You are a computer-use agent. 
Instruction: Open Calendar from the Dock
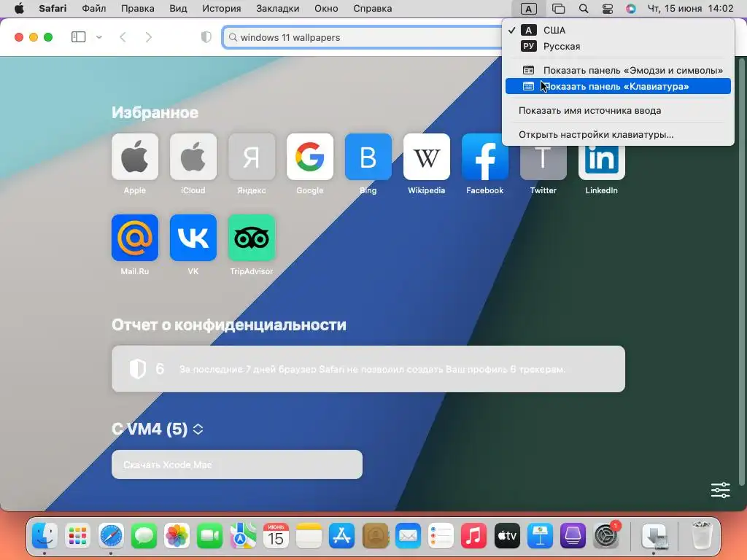[x=276, y=536]
